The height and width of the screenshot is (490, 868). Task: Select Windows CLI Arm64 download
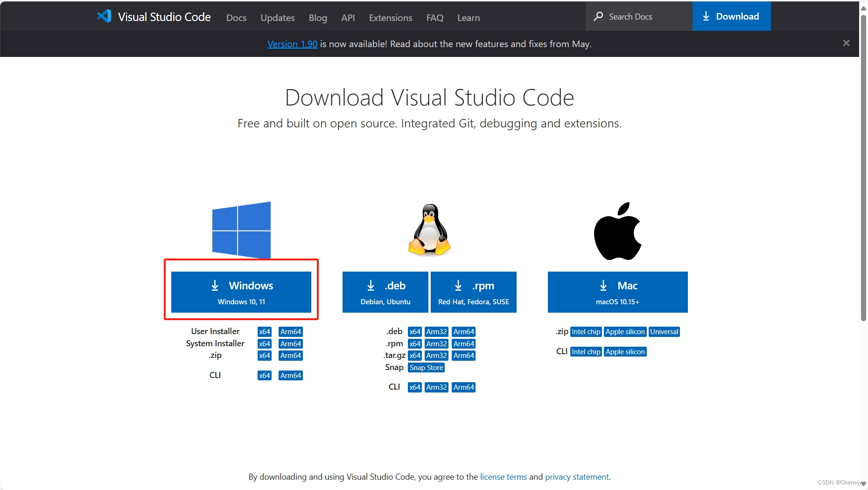click(x=291, y=376)
